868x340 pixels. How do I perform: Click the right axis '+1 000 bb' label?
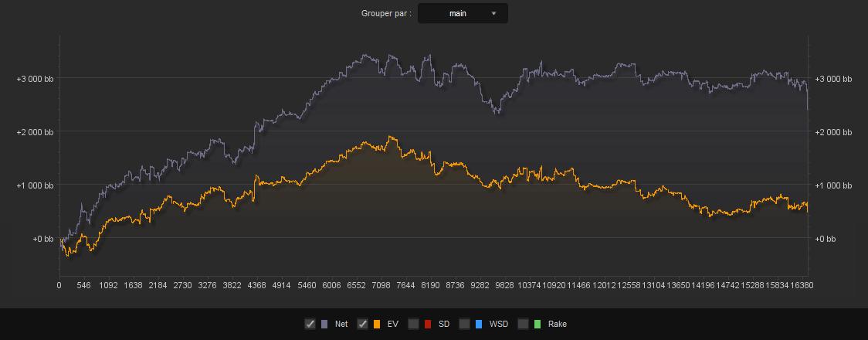pyautogui.click(x=833, y=185)
